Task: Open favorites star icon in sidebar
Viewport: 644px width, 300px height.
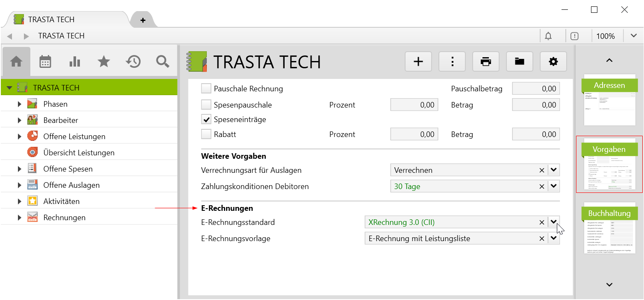Action: point(104,62)
